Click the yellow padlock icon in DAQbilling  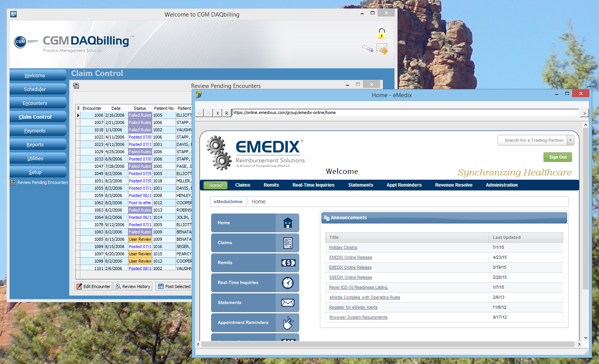pos(381,33)
